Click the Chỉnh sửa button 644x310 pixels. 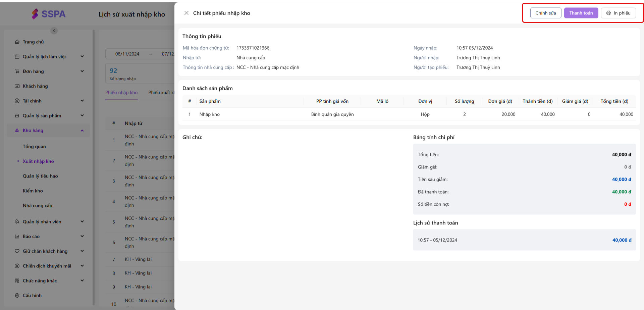pos(545,13)
